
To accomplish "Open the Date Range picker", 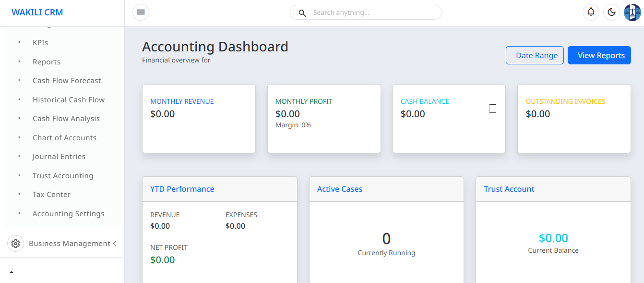I will pyautogui.click(x=535, y=55).
